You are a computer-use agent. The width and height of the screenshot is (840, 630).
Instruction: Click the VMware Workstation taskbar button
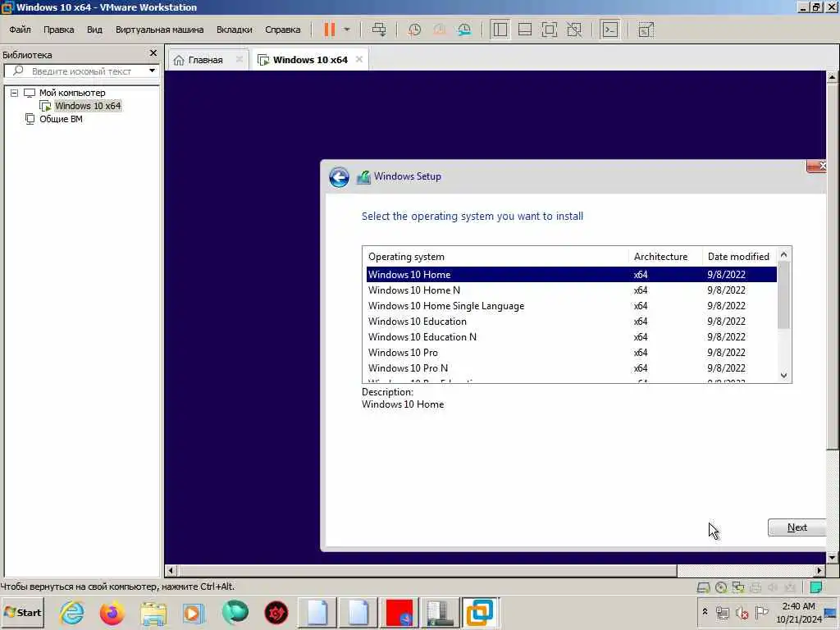tap(480, 612)
